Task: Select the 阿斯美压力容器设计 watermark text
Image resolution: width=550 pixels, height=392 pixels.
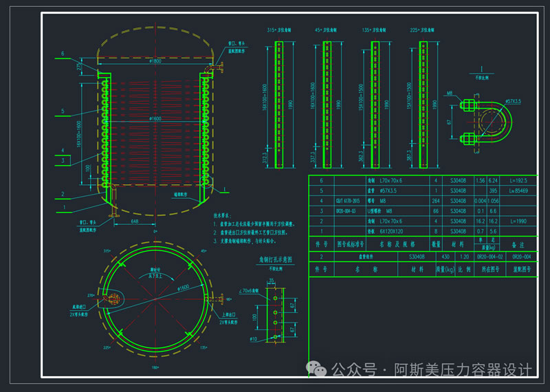Action: click(x=468, y=370)
